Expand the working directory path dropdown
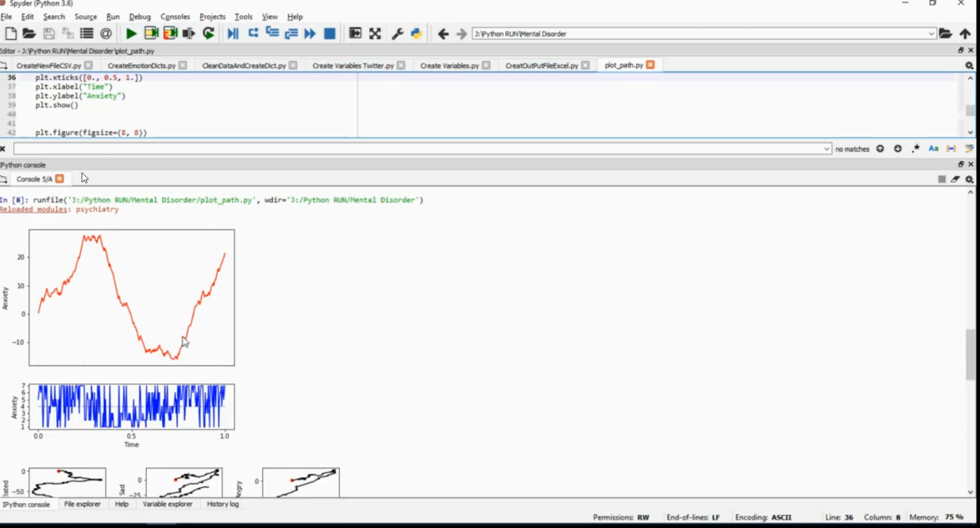 tap(932, 34)
